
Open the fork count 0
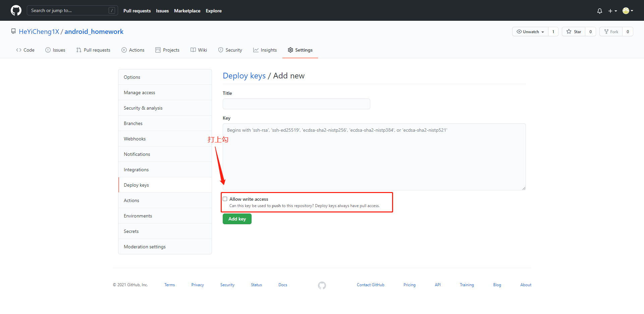(x=628, y=32)
